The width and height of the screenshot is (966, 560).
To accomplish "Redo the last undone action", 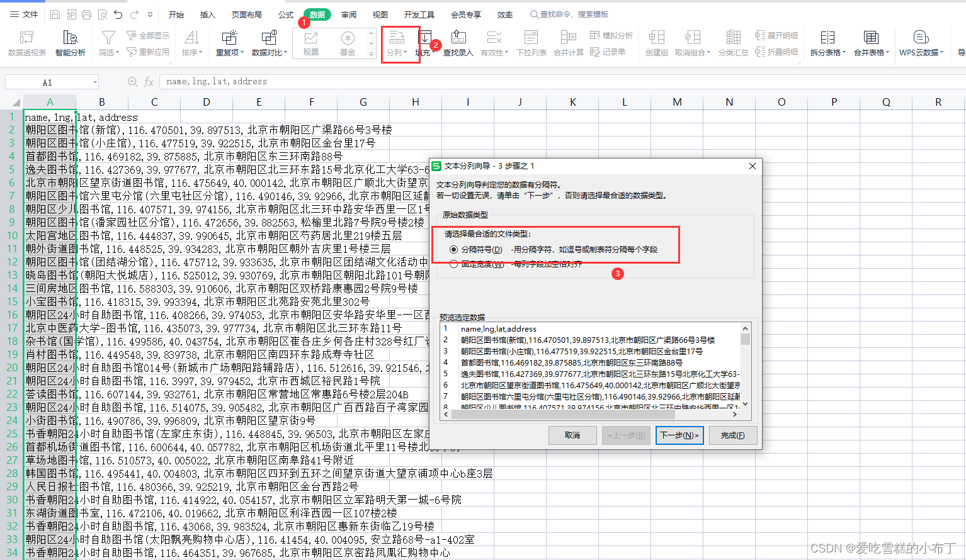I will (x=134, y=14).
